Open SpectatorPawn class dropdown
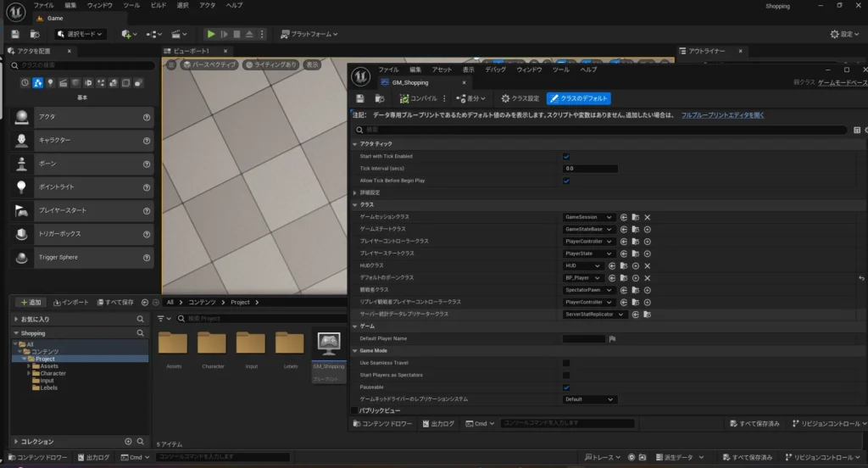This screenshot has width=868, height=468. pos(588,290)
